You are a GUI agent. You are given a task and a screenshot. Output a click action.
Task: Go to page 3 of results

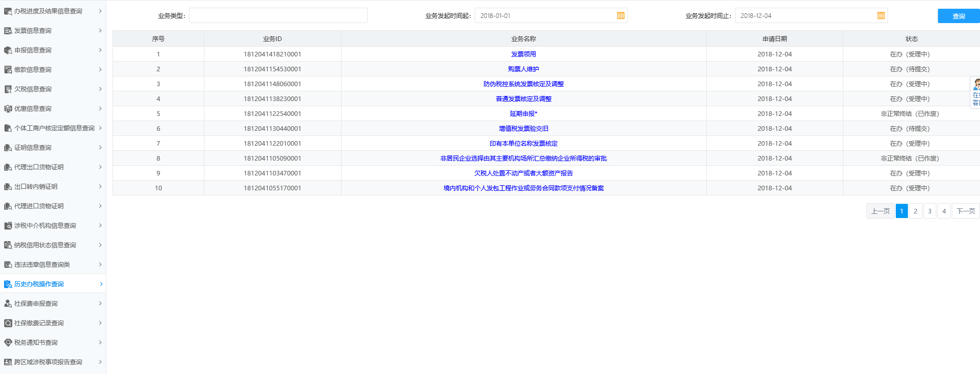pos(930,211)
